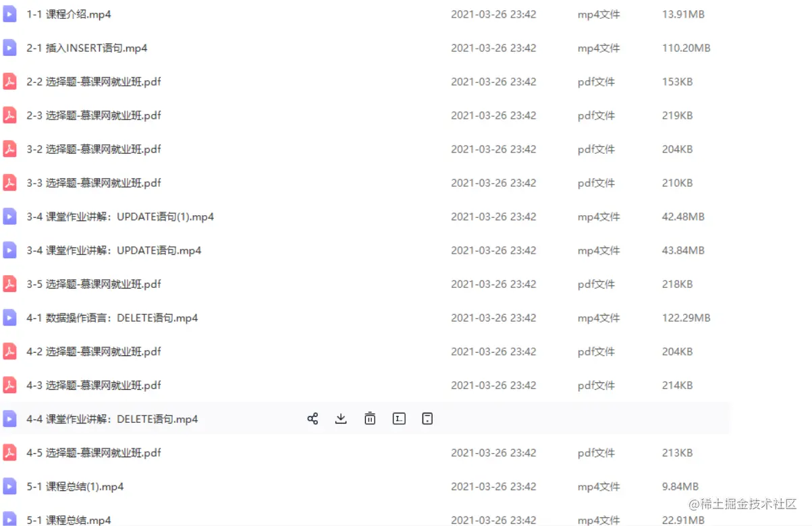
Task: Click the video icon of 5-1 课程总结(1).mp4
Action: click(x=9, y=486)
